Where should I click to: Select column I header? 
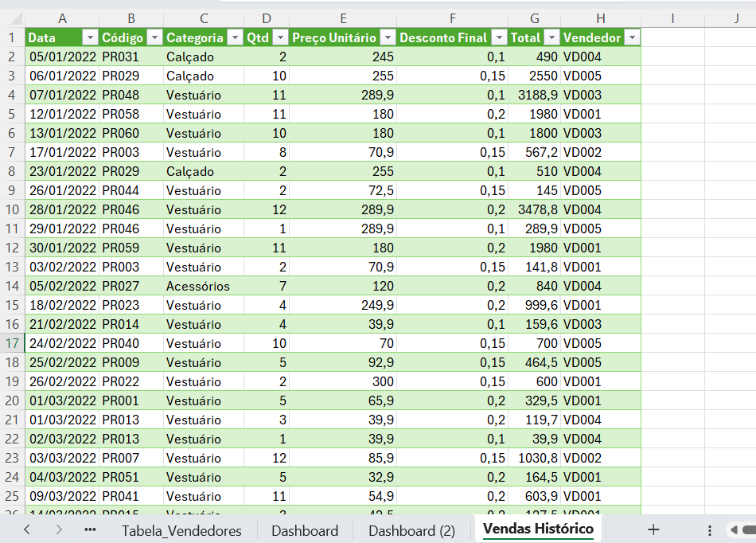pos(672,18)
